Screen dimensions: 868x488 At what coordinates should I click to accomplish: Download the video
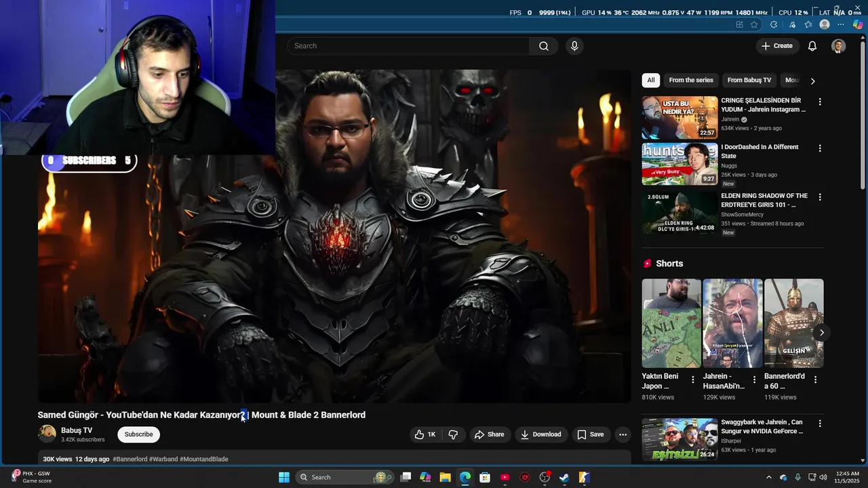540,434
